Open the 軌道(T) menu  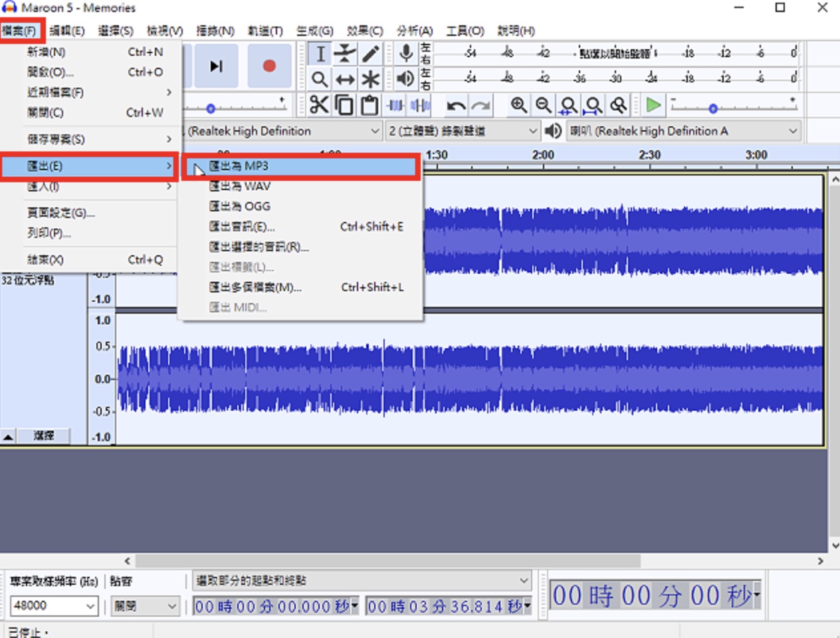click(265, 31)
